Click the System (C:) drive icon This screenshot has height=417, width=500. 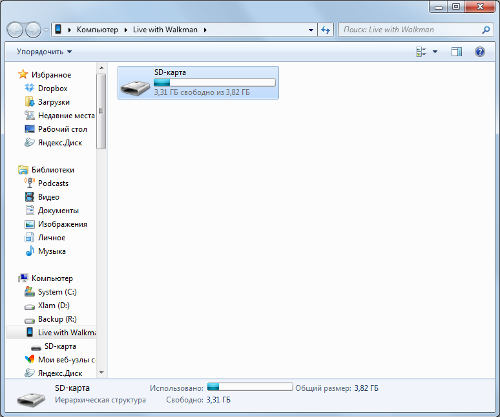[x=29, y=292]
